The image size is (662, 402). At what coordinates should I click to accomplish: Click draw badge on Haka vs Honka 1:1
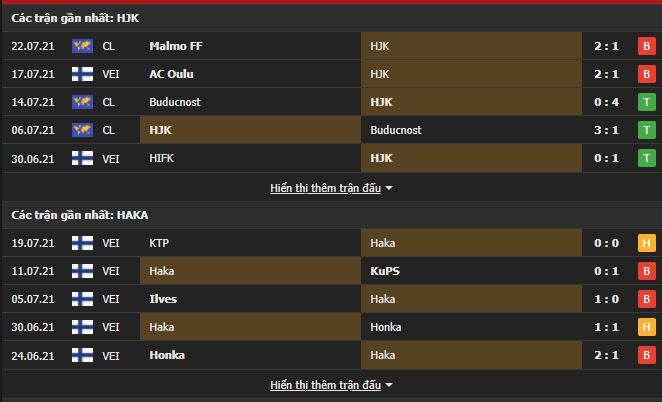[x=646, y=327]
